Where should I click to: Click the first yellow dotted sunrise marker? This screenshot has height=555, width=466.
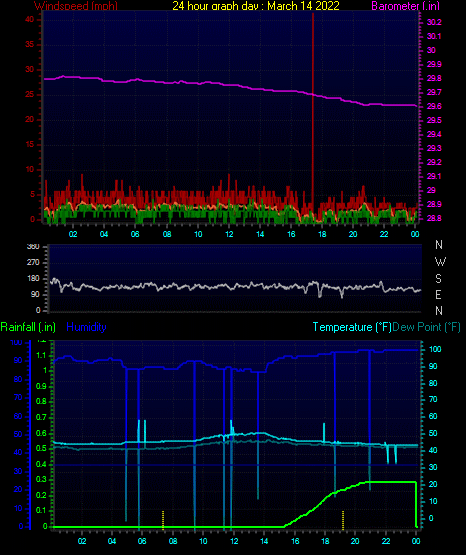pyautogui.click(x=163, y=520)
